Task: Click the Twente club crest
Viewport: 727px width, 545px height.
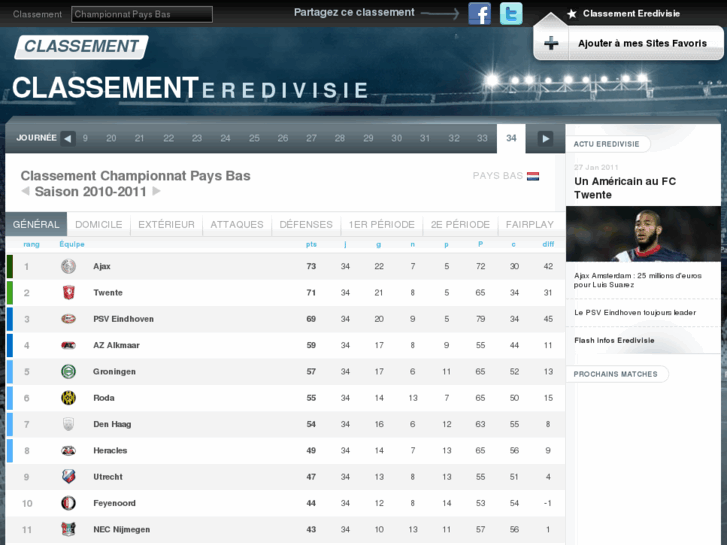Action: coord(68,293)
